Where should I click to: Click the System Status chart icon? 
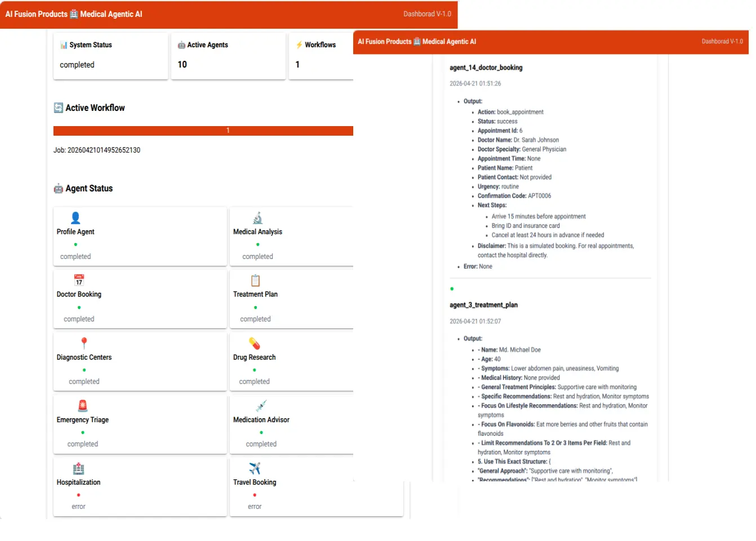(x=64, y=45)
